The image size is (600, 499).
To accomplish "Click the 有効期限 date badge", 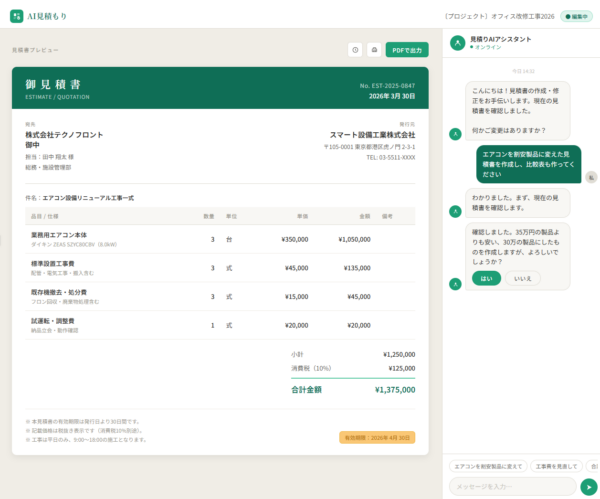I will pos(378,437).
